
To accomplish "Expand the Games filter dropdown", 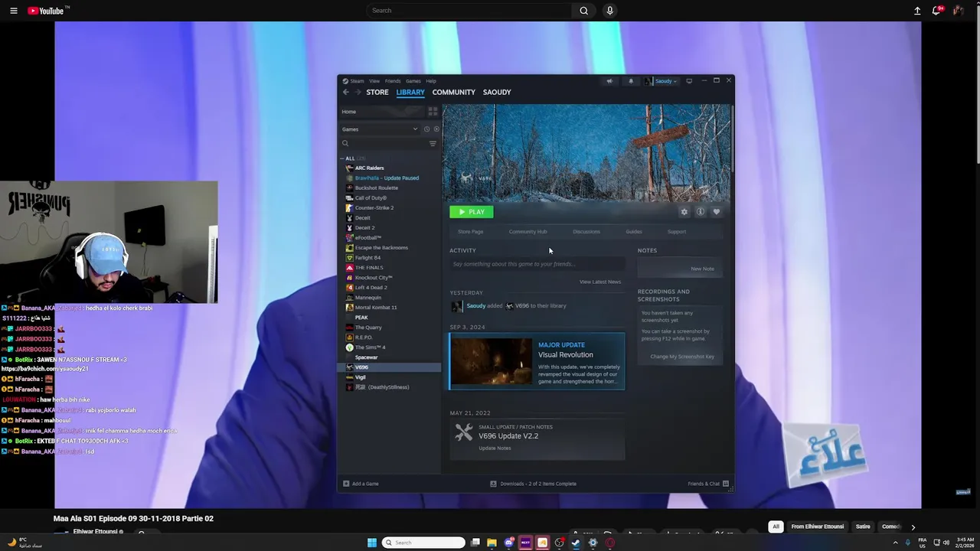I will point(380,129).
